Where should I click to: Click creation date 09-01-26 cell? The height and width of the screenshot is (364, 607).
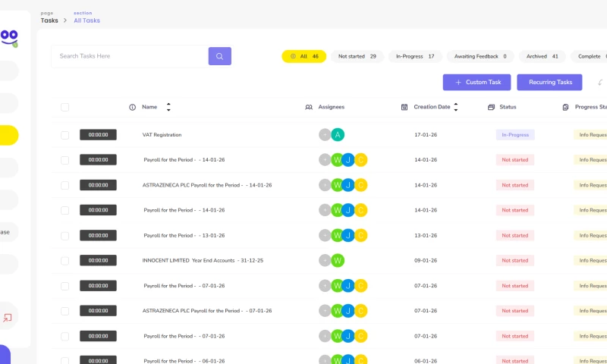426,260
